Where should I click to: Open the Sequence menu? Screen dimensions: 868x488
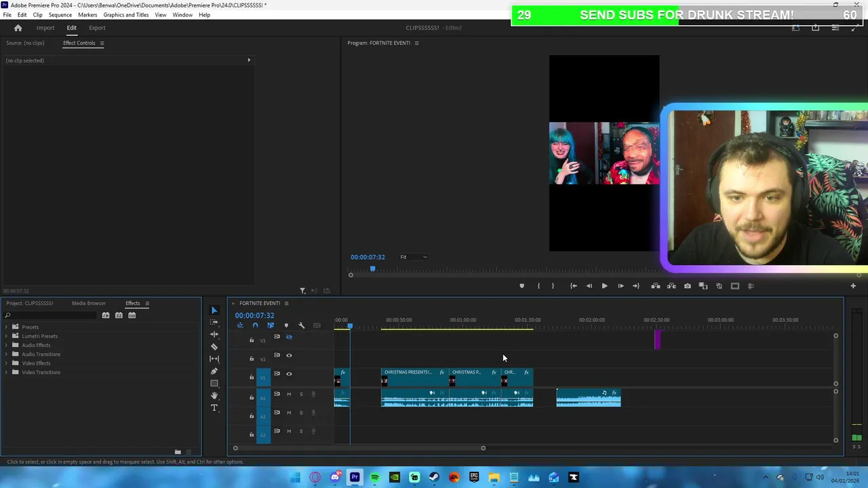[x=60, y=15]
